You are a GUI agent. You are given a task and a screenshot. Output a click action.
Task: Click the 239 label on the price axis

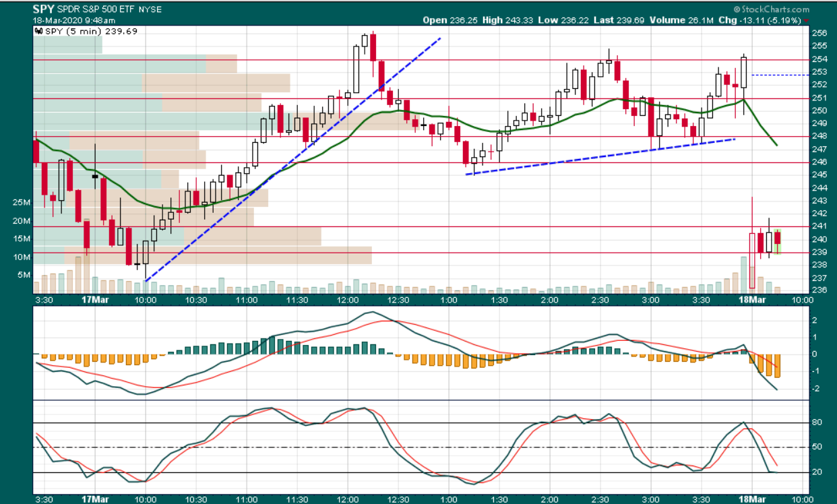click(819, 252)
